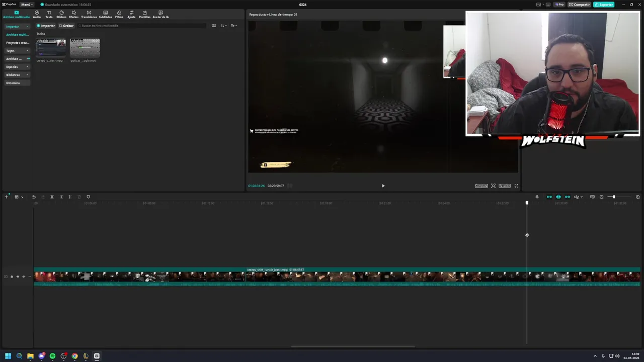Open the Plantillas panel
The image size is (644, 362).
(144, 15)
